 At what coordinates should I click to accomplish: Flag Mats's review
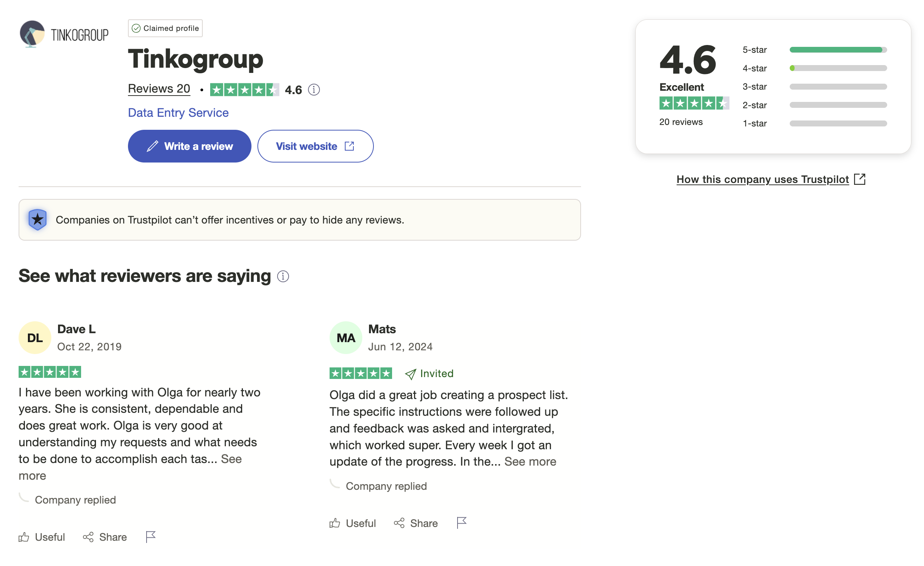(x=462, y=523)
